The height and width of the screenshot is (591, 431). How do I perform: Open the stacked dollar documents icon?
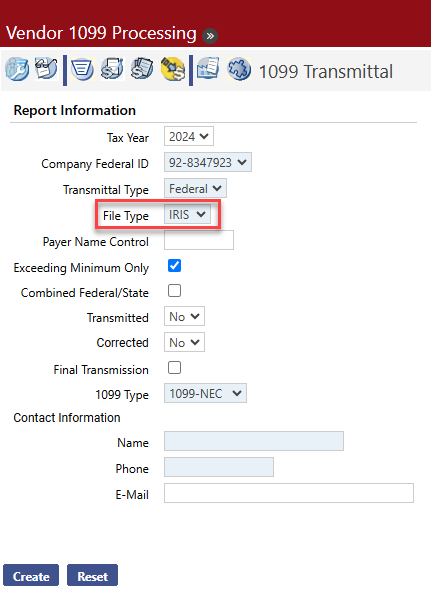pyautogui.click(x=142, y=69)
